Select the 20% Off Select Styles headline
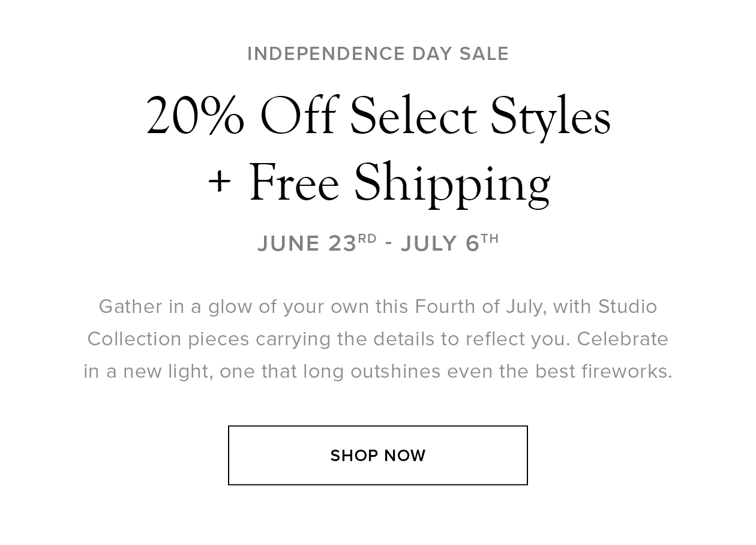The image size is (756, 545). (378, 116)
